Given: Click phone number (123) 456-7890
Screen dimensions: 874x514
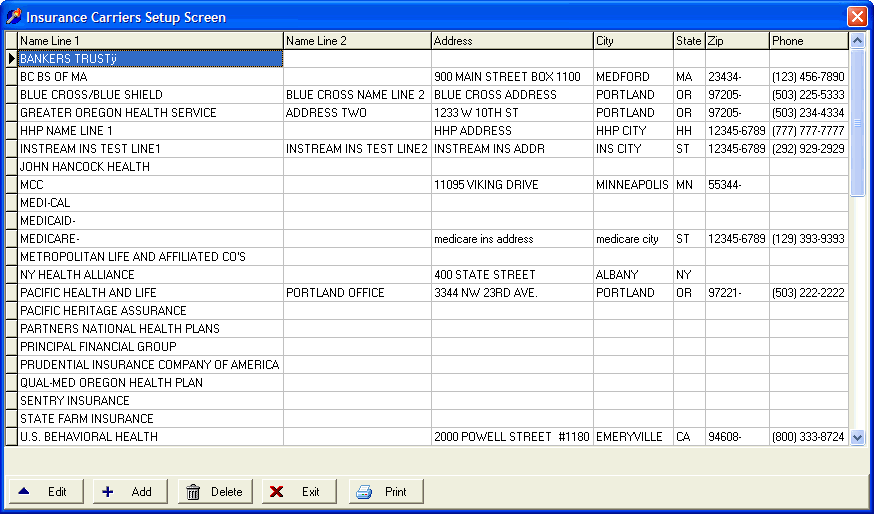Looking at the screenshot, I should click(809, 76).
